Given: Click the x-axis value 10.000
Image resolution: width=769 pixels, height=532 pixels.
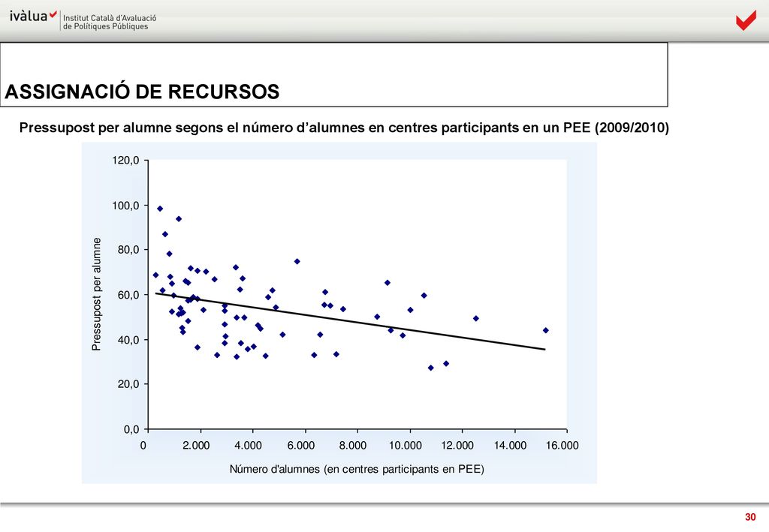Looking at the screenshot, I should click(x=405, y=446).
